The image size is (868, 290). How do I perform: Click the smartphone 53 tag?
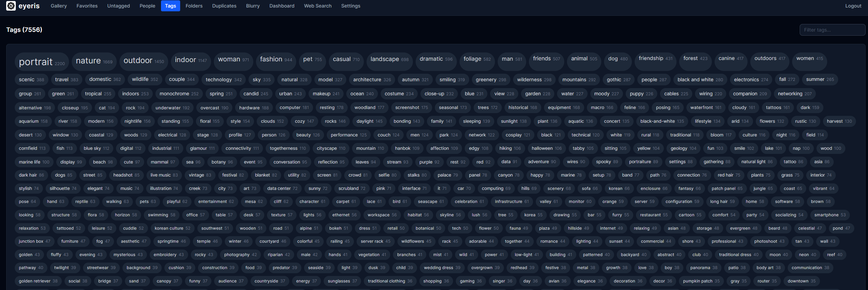830,215
